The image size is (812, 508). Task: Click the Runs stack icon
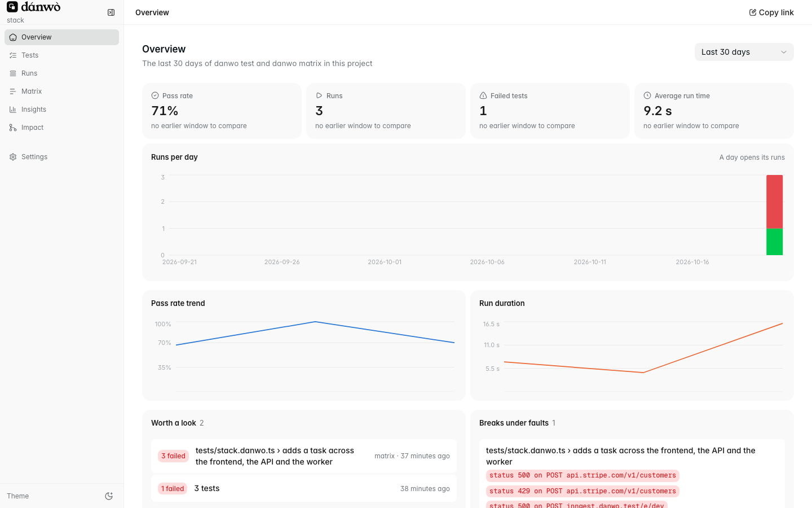13,73
